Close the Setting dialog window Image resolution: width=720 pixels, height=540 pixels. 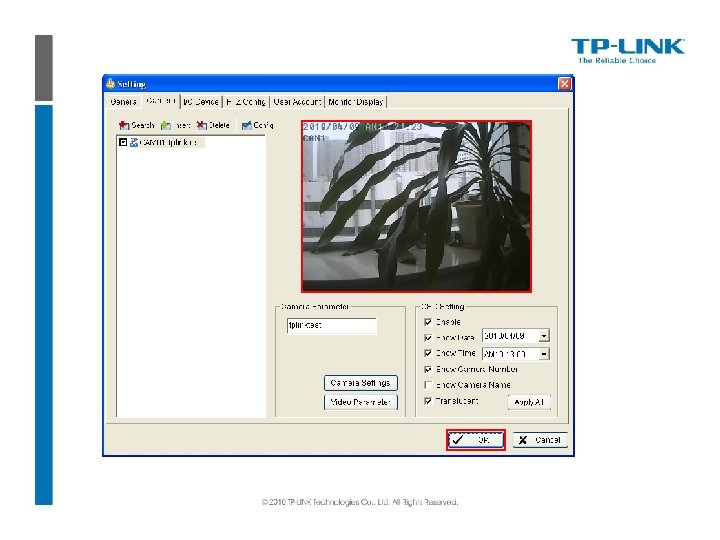coord(564,84)
